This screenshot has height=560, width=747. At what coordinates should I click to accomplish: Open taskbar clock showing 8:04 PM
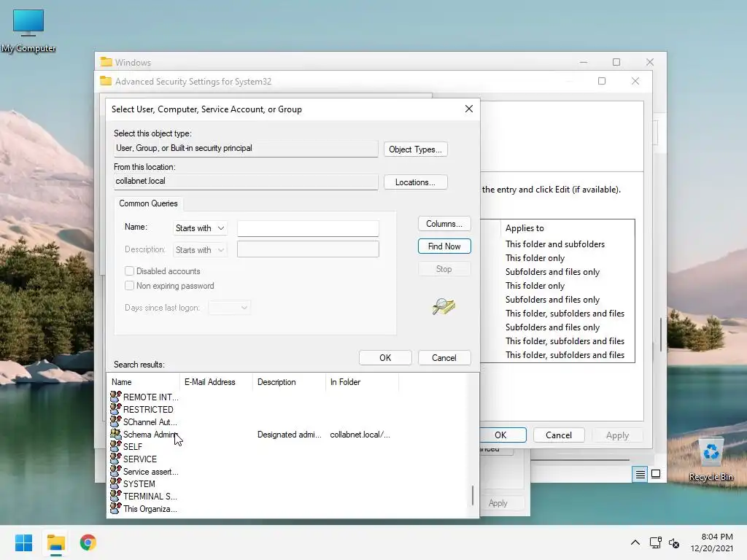pos(712,542)
